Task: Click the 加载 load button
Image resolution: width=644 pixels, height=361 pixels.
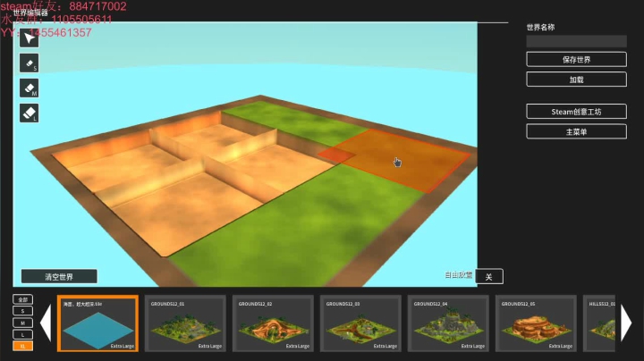Action: (x=576, y=80)
